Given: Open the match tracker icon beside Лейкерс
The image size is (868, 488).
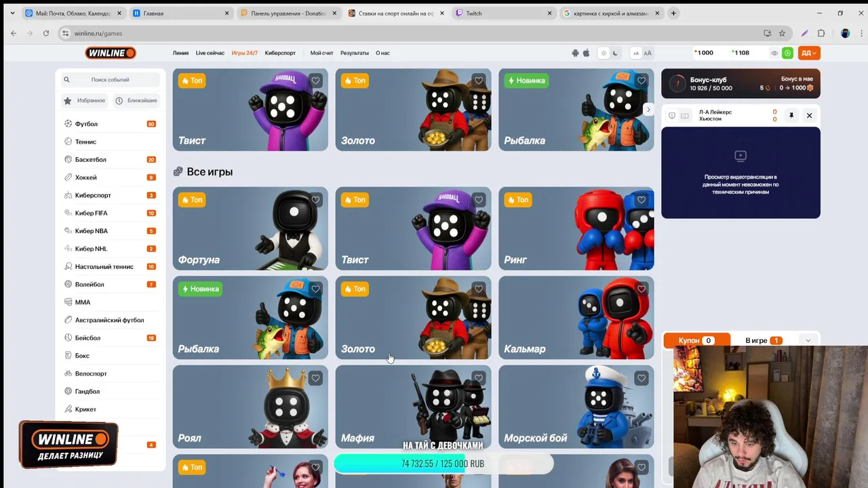Looking at the screenshot, I should [685, 116].
